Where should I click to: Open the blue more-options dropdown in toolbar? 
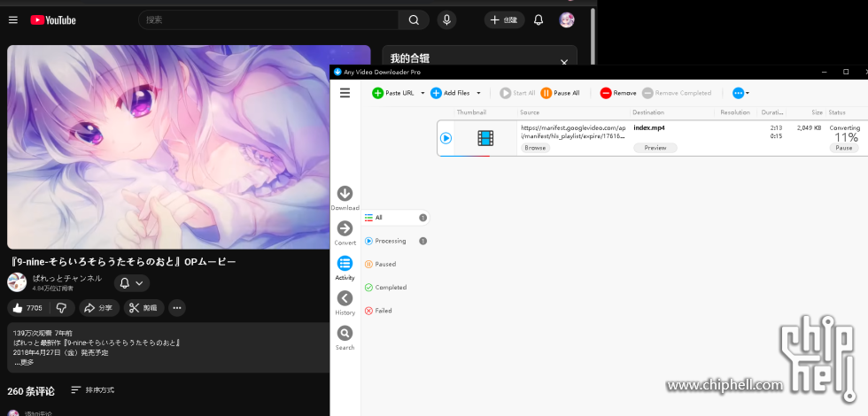point(740,93)
